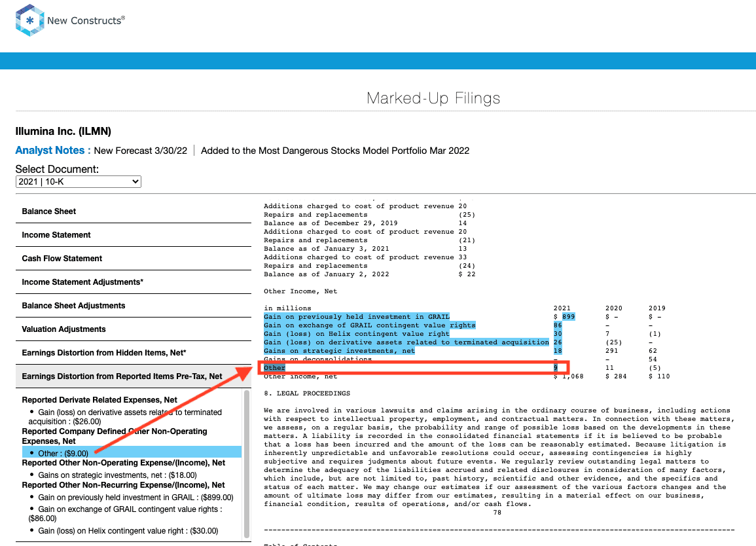
Task: Expand Earnings Distortion from Hidden Items, Net
Action: click(134, 353)
